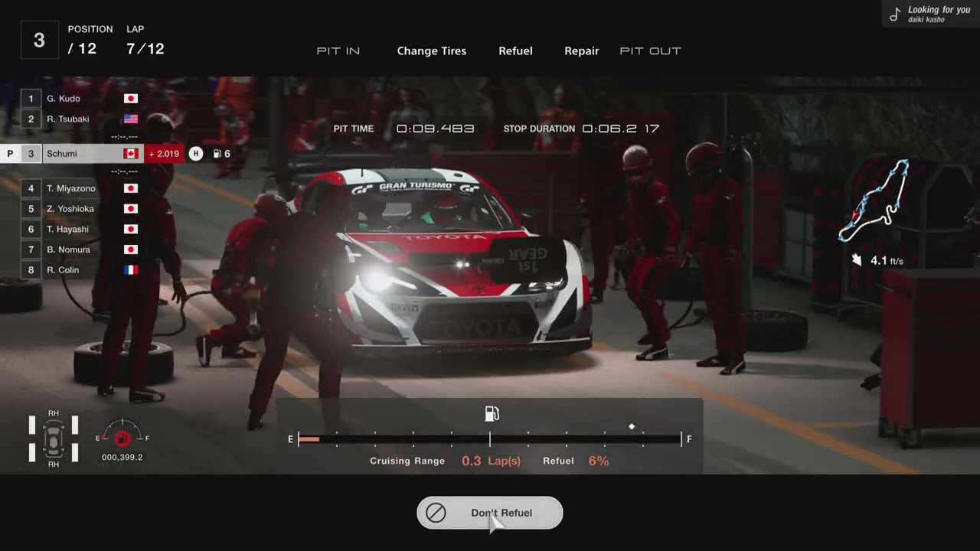This screenshot has height=551, width=980.
Task: Select T. Miyazono leaderboard row
Action: coord(83,188)
